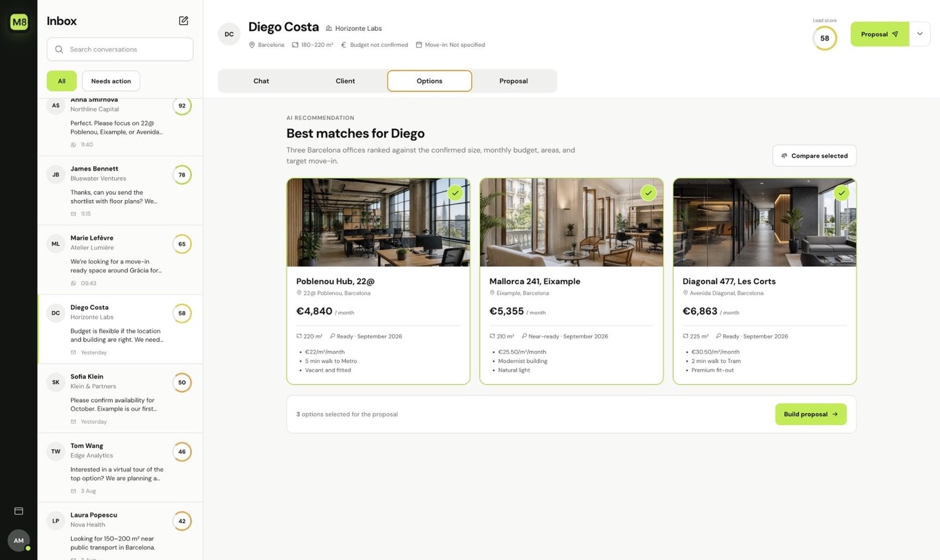Click the 180–220 m² size tag
The image size is (940, 560).
click(312, 45)
